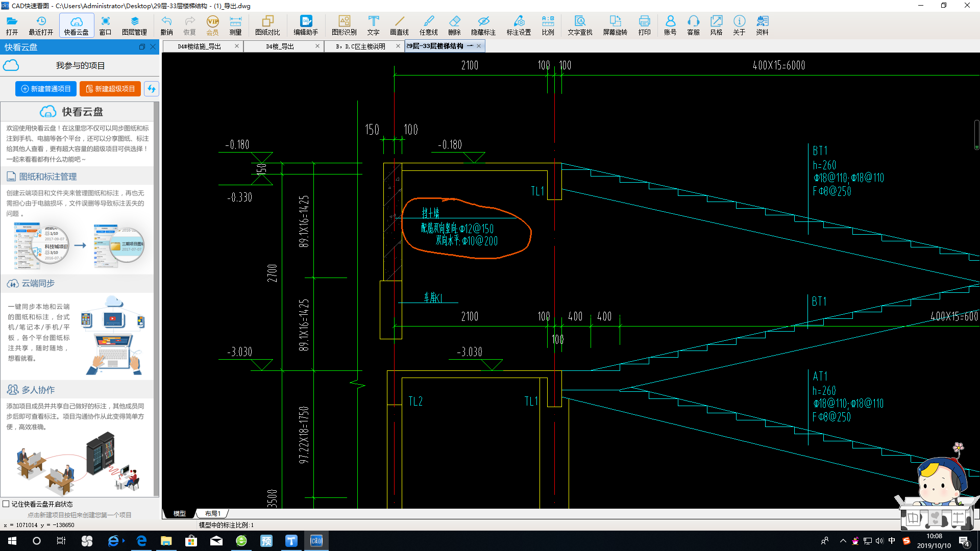The height and width of the screenshot is (551, 980).
Task: Open the 账号 account icon
Action: [x=670, y=25]
